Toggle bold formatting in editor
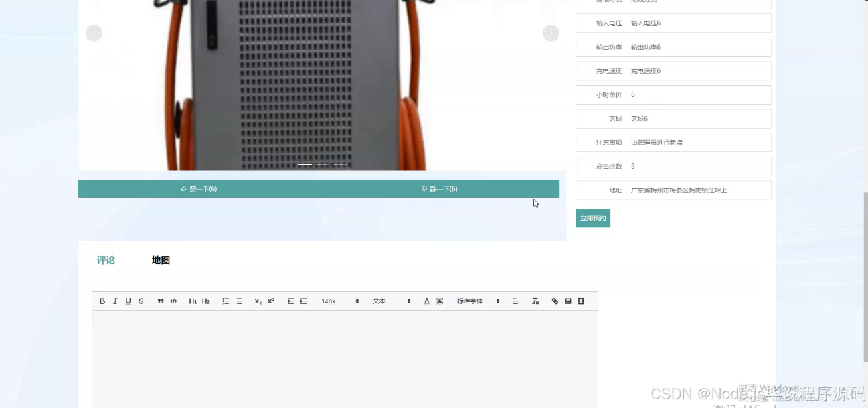The image size is (868, 408). pos(102,301)
